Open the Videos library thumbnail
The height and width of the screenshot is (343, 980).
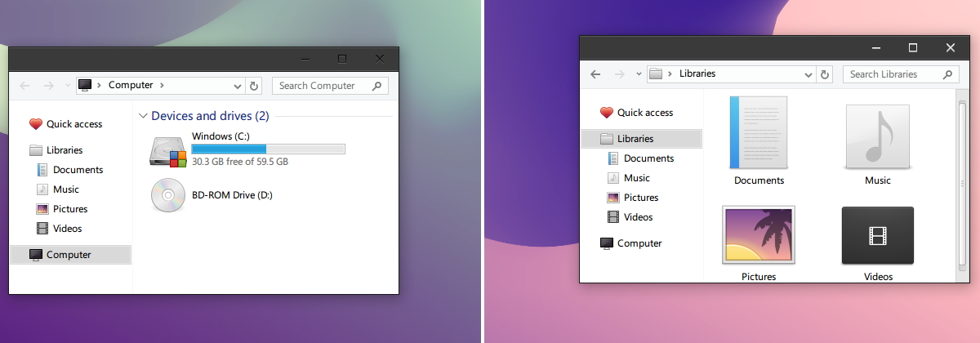click(878, 235)
